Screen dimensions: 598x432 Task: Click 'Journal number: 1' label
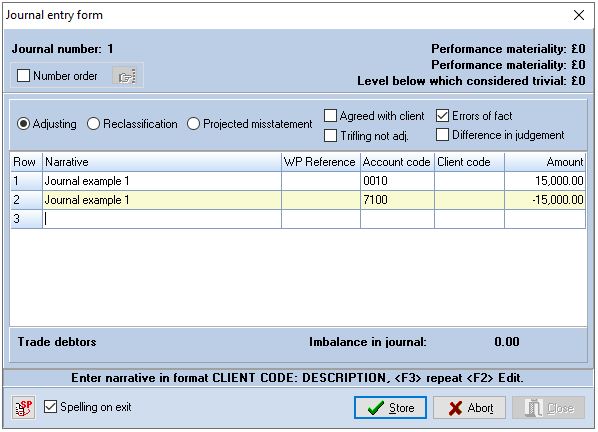coord(63,49)
